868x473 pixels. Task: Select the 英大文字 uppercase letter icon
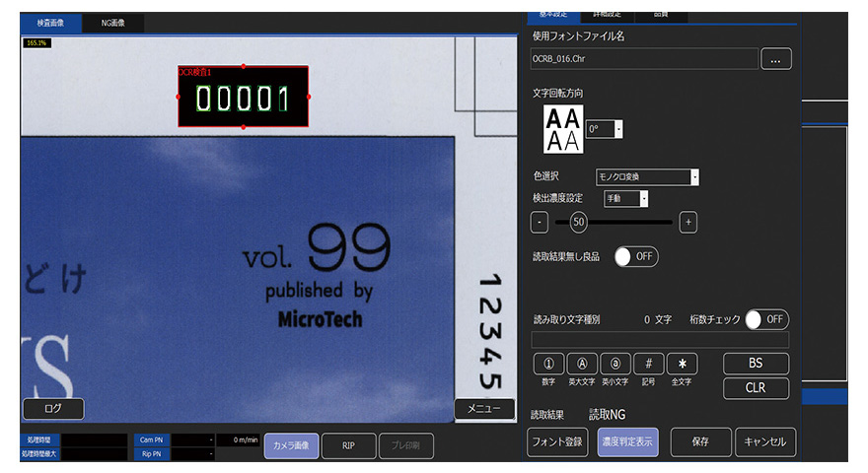(x=582, y=364)
